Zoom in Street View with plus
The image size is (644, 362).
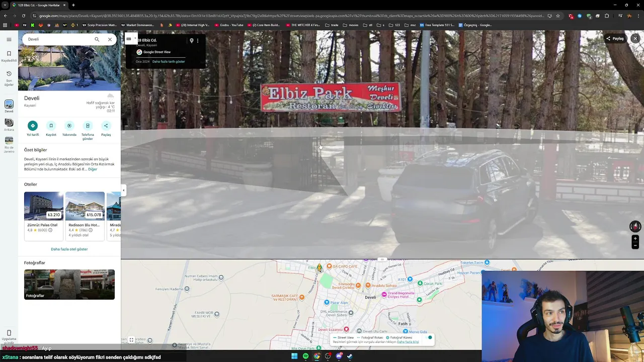pyautogui.click(x=635, y=238)
